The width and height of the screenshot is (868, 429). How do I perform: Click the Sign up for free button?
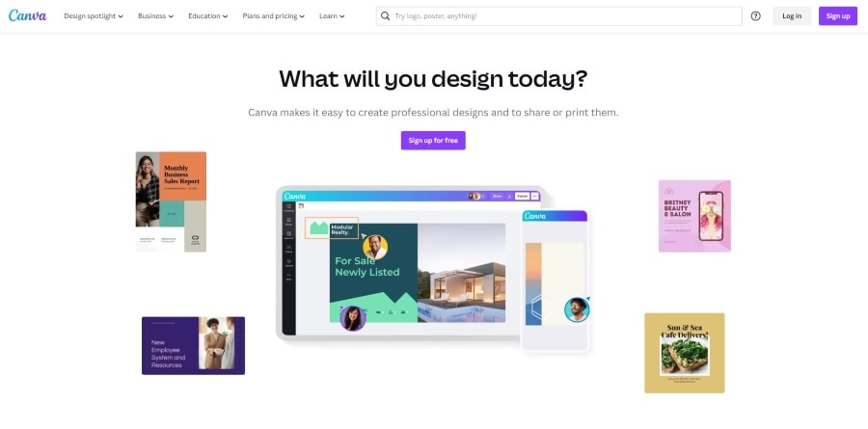433,141
